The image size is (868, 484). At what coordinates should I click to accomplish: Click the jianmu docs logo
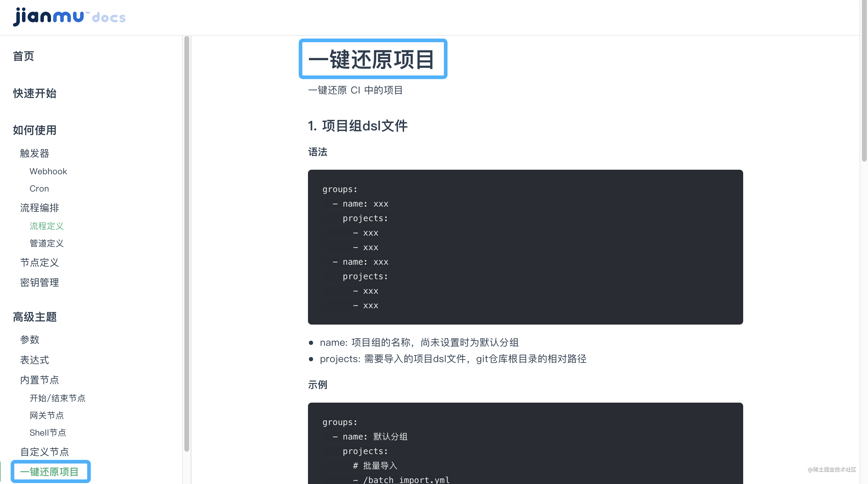69,17
